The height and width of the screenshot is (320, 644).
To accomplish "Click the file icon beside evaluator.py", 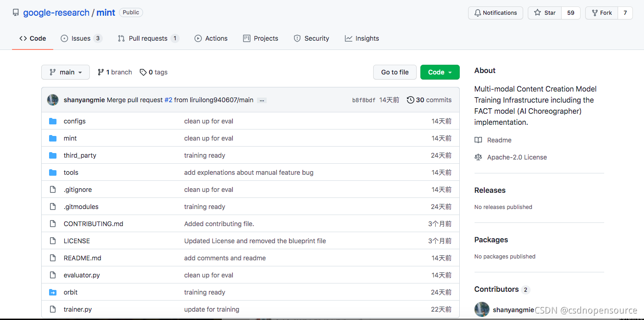I will coord(53,275).
